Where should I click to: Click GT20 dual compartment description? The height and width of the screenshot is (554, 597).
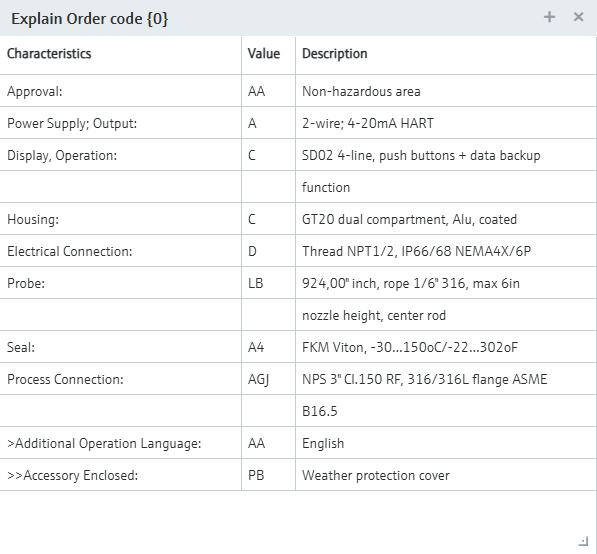point(409,219)
